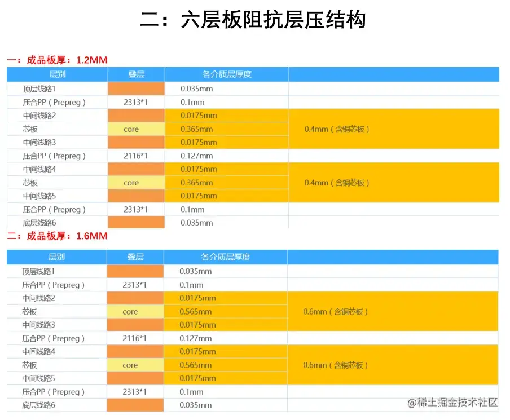The image size is (510, 420).
Task: Click orange copper cell of 底层线路6, 1.6MM table
Action: coord(135,405)
